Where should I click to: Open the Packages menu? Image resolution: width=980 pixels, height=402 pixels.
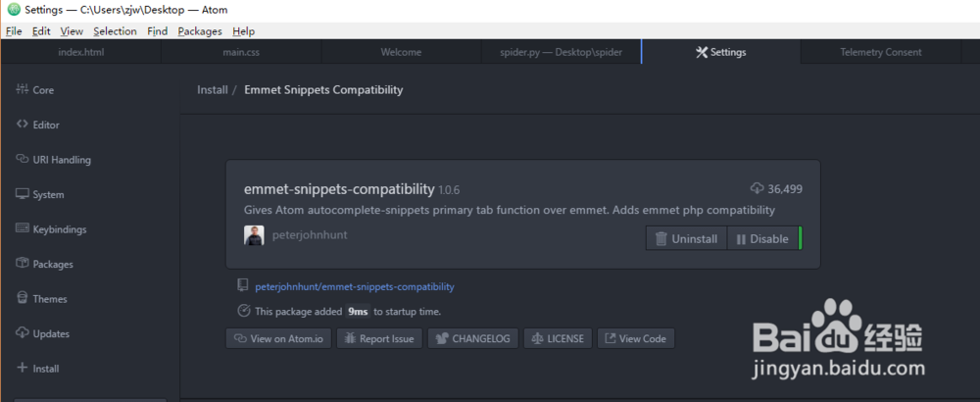pyautogui.click(x=200, y=31)
